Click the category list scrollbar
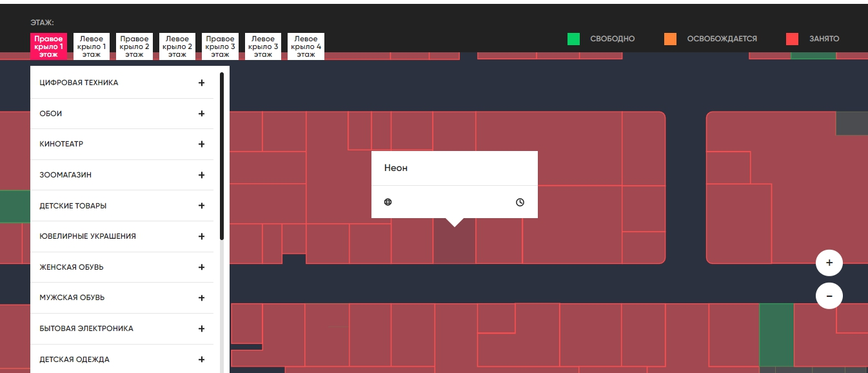 (222, 157)
